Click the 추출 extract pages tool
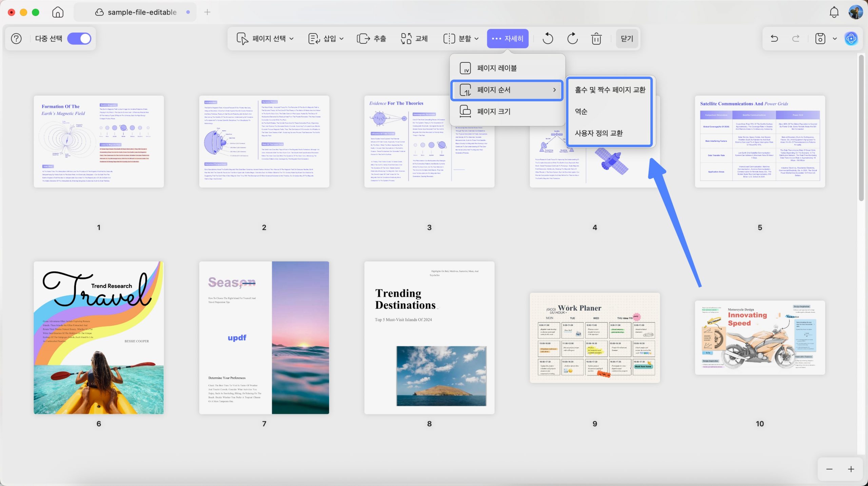This screenshot has width=868, height=486. tap(371, 39)
